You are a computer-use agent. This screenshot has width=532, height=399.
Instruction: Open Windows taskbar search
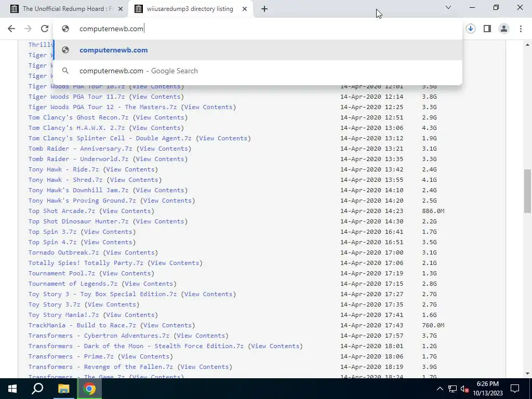37,389
